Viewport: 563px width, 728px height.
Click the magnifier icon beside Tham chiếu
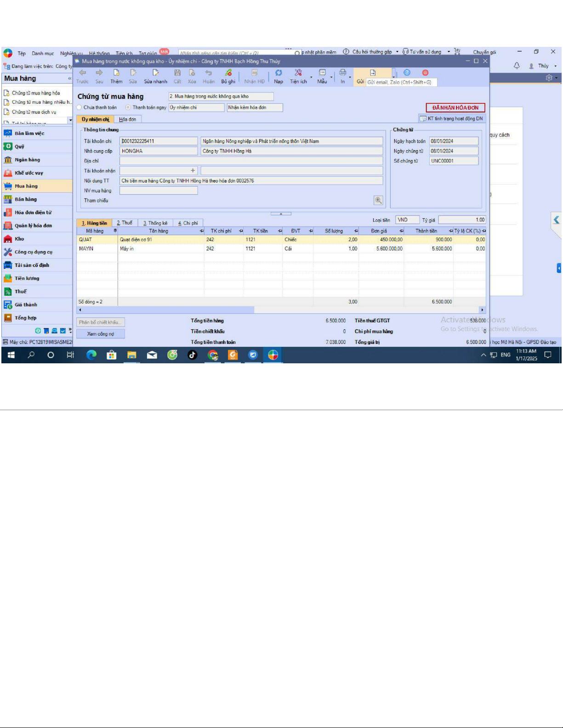[378, 200]
